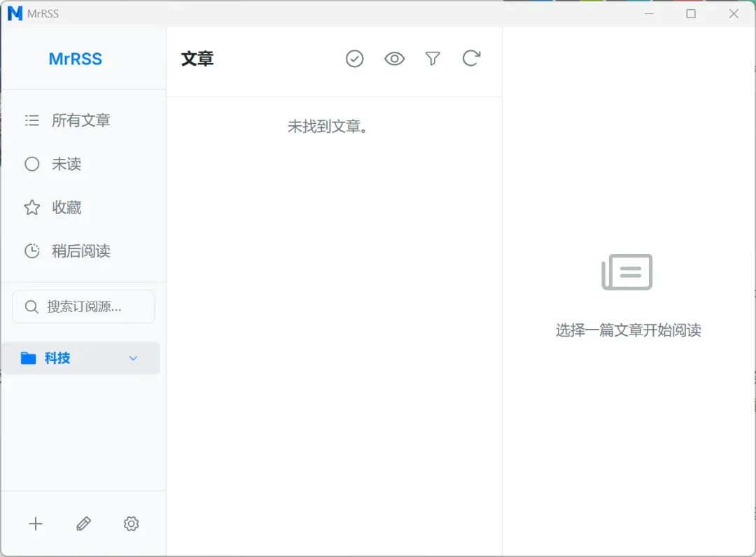Open 稍后阅读 (read later) section
Viewport: 756px width, 557px height.
[83, 251]
